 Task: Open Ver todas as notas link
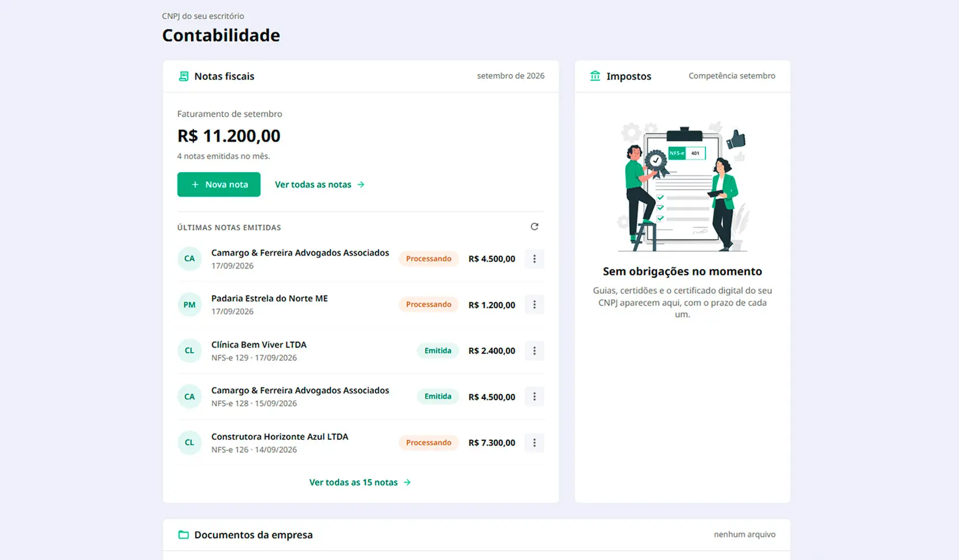(x=319, y=185)
